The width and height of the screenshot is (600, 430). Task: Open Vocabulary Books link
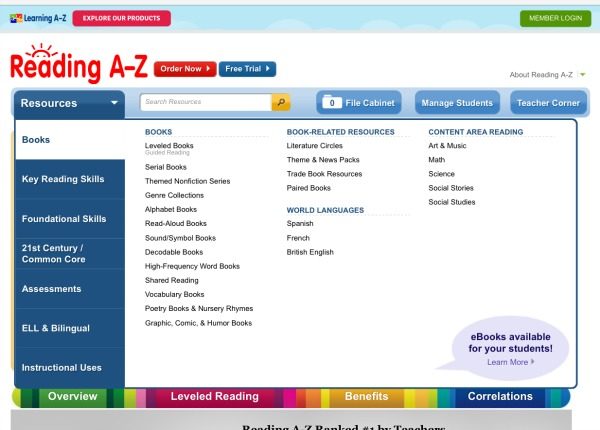click(174, 295)
